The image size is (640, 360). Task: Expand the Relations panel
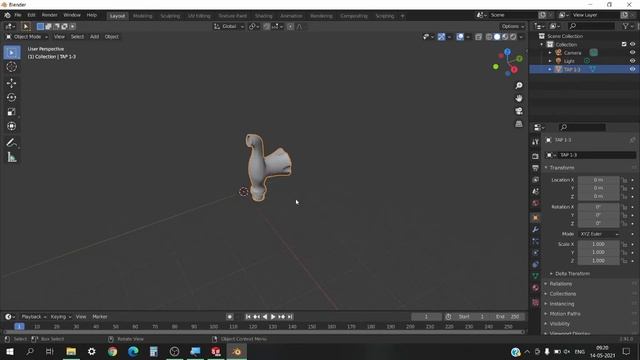[x=560, y=284]
